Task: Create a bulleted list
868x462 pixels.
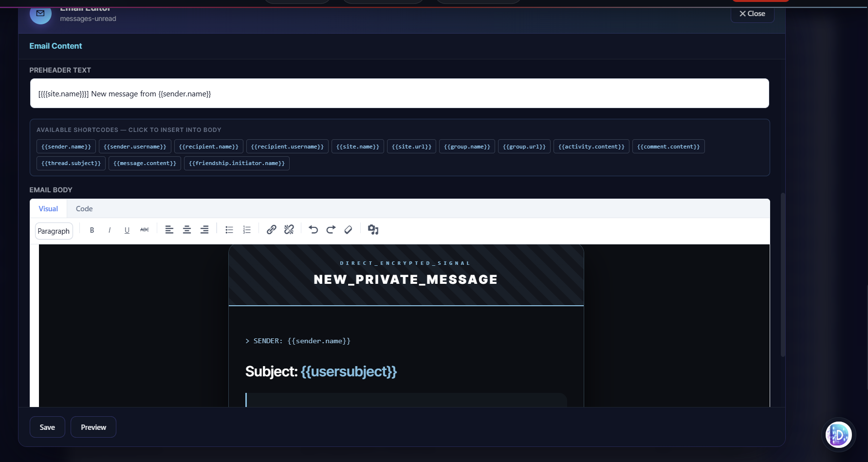Action: tap(229, 229)
